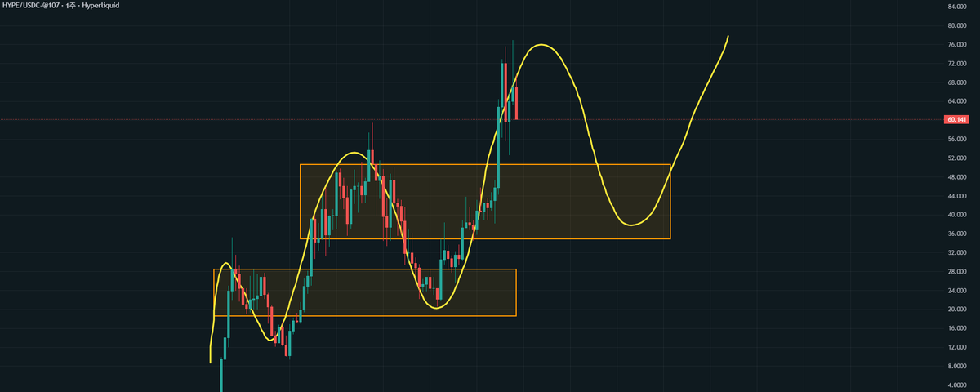Click the 84.000 price axis label
980x392 pixels.
[x=957, y=7]
